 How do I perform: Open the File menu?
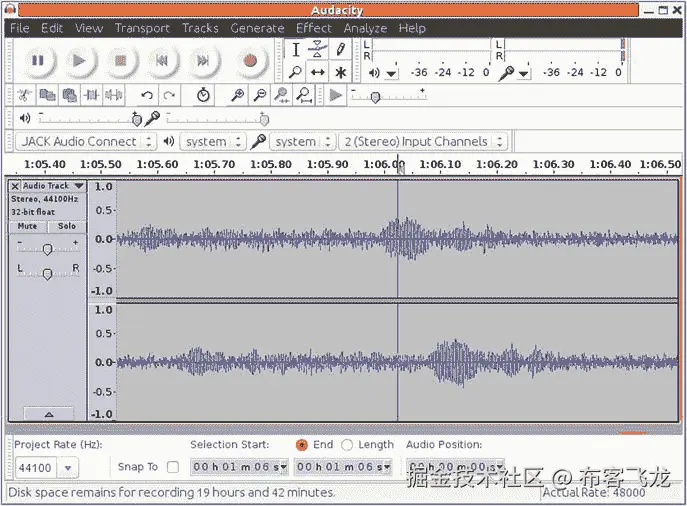pos(20,28)
